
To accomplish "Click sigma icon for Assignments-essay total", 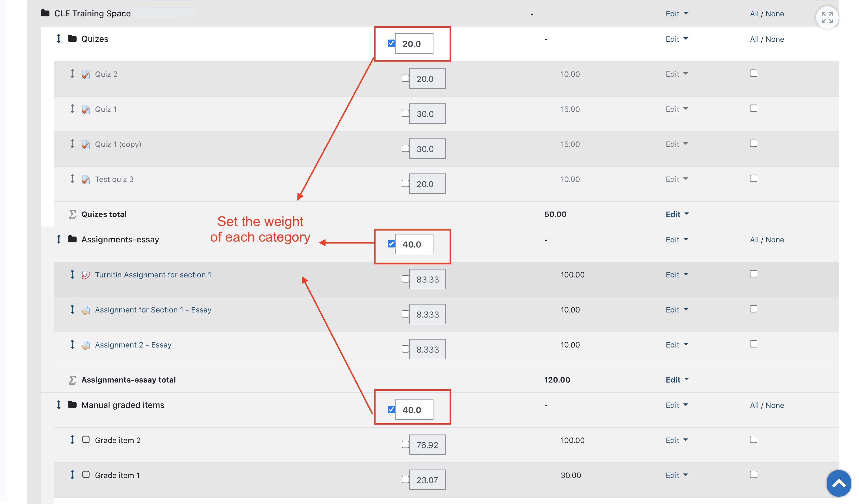I will (x=72, y=380).
